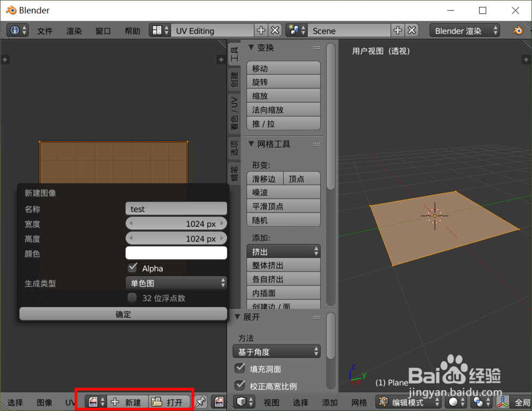Show UV editor region with left plus
532x411 pixels.
[5, 60]
